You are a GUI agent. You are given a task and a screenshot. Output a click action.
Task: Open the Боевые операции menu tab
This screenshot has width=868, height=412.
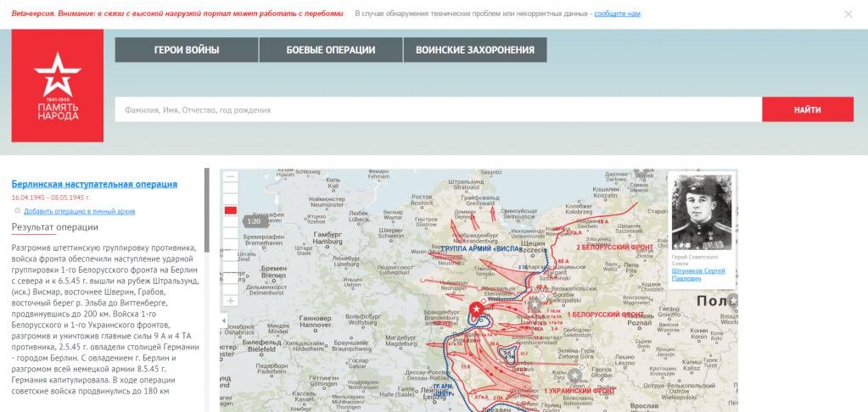pyautogui.click(x=330, y=50)
